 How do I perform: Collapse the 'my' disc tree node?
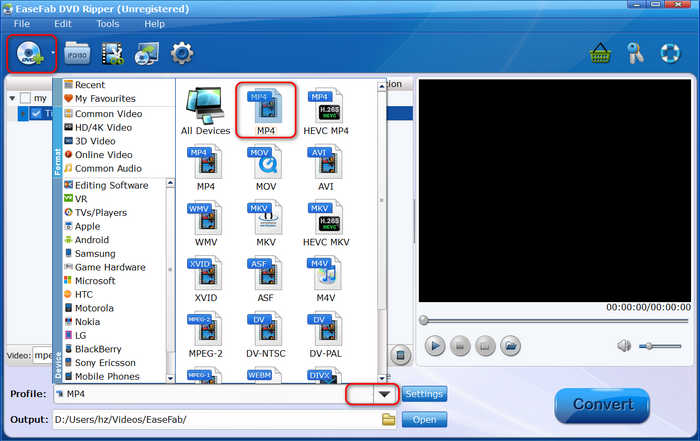12,98
